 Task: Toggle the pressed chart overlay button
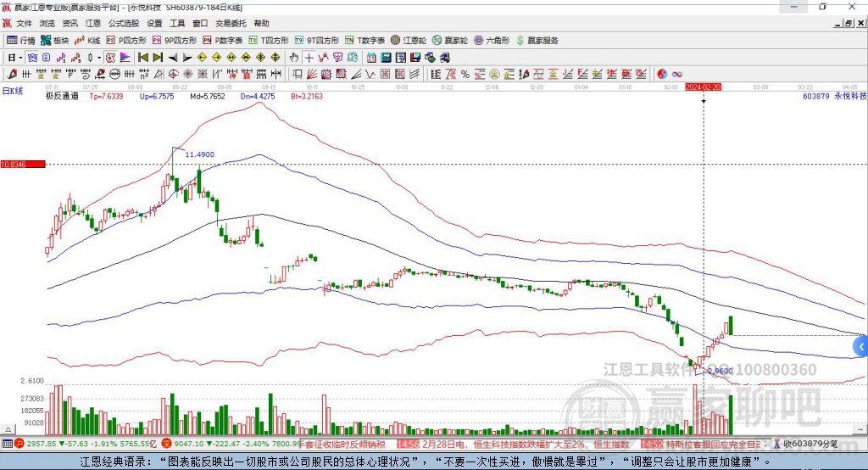pyautogui.click(x=32, y=57)
